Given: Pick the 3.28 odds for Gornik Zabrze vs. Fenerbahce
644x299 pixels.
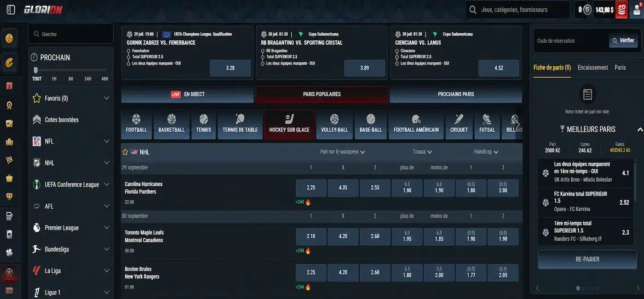Looking at the screenshot, I should [x=230, y=68].
